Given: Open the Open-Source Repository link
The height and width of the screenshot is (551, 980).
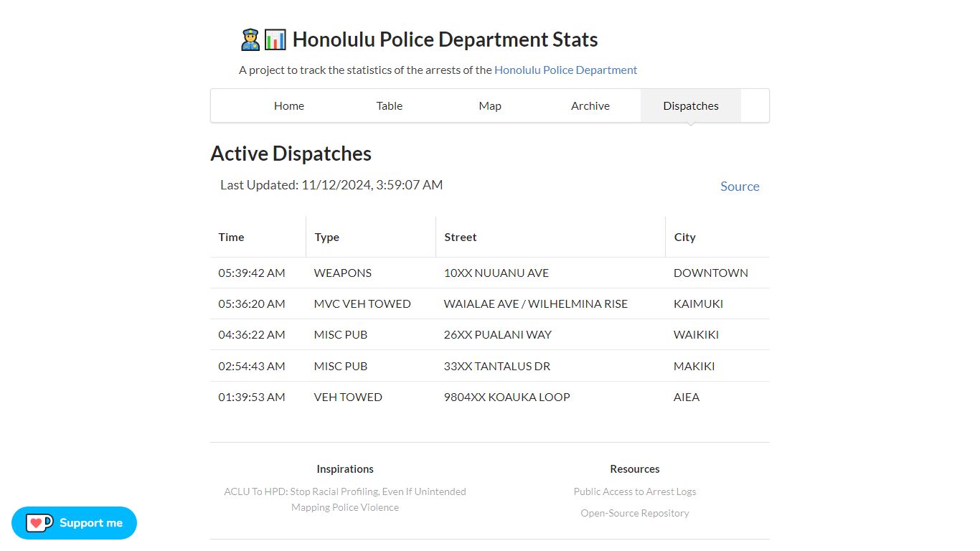Looking at the screenshot, I should pos(635,513).
